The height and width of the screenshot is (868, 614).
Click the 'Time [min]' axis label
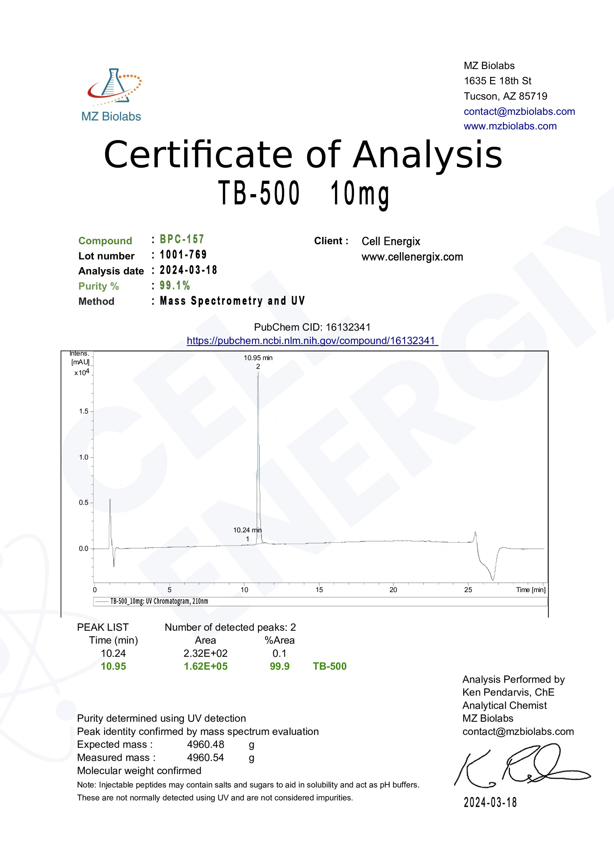(531, 590)
